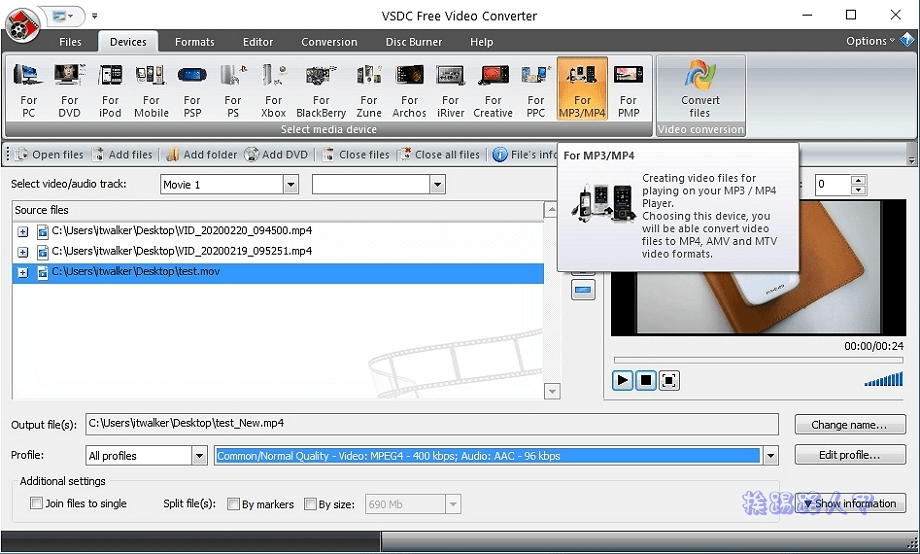Image resolution: width=920 pixels, height=554 pixels.
Task: Open the empty audio track dropdown
Action: click(x=437, y=184)
